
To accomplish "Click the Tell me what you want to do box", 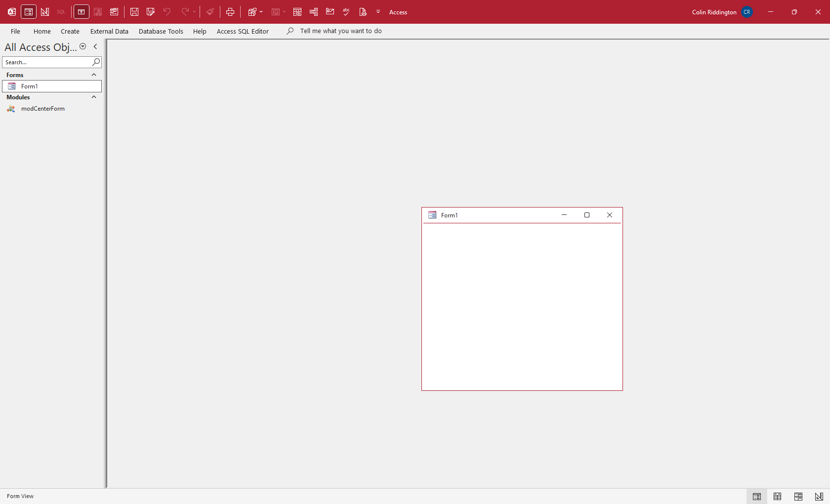I will pyautogui.click(x=341, y=31).
